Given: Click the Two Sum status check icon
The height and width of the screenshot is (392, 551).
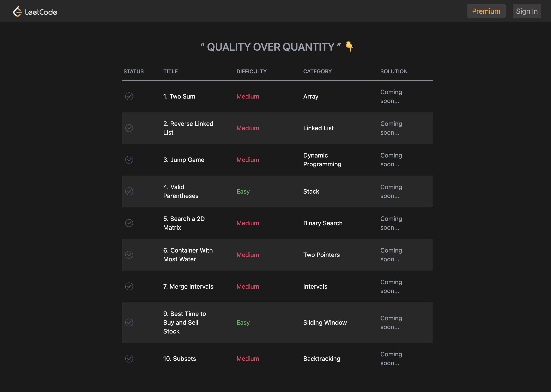Looking at the screenshot, I should coord(129,96).
